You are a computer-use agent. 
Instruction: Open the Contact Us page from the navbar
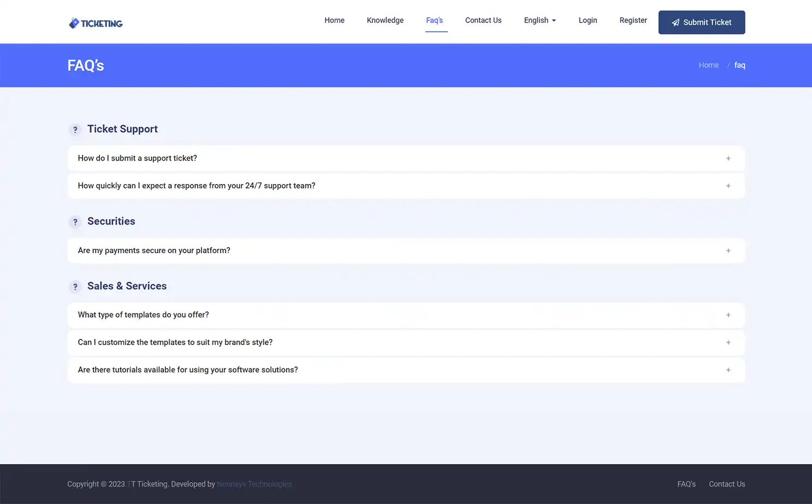point(483,20)
